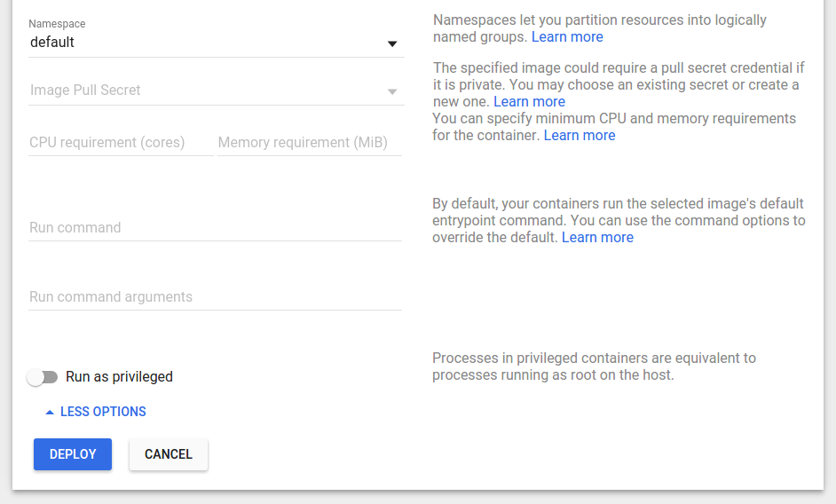
Task: Click the privileged containers description text
Action: [x=593, y=366]
